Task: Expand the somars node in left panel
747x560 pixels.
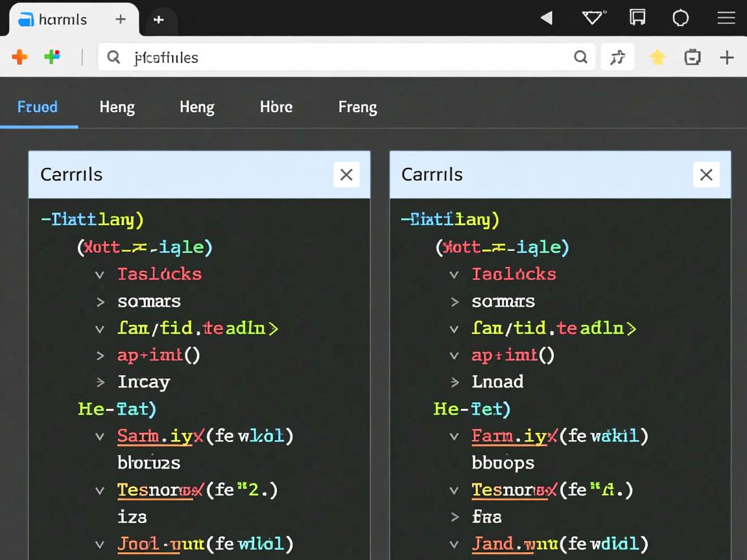Action: pyautogui.click(x=100, y=301)
